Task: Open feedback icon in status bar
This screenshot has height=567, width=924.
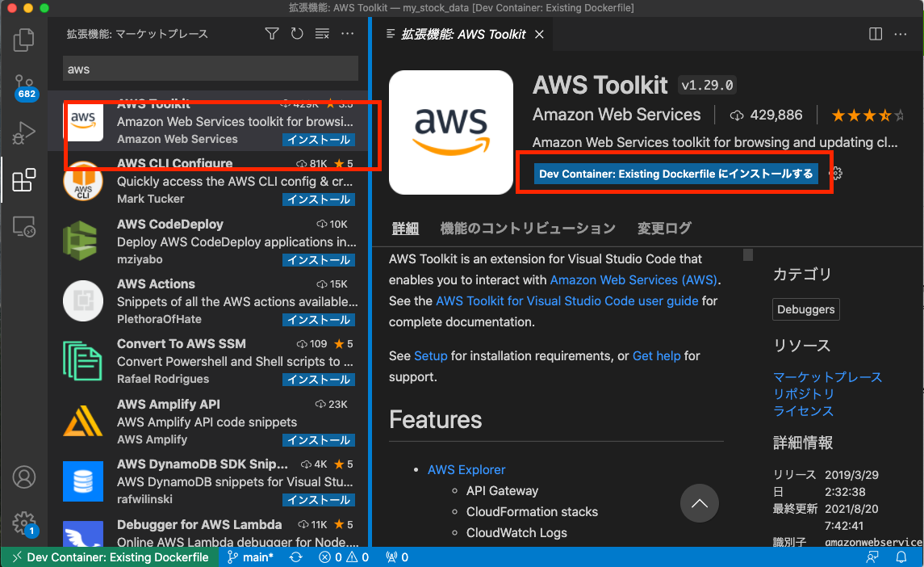Action: coord(872,557)
